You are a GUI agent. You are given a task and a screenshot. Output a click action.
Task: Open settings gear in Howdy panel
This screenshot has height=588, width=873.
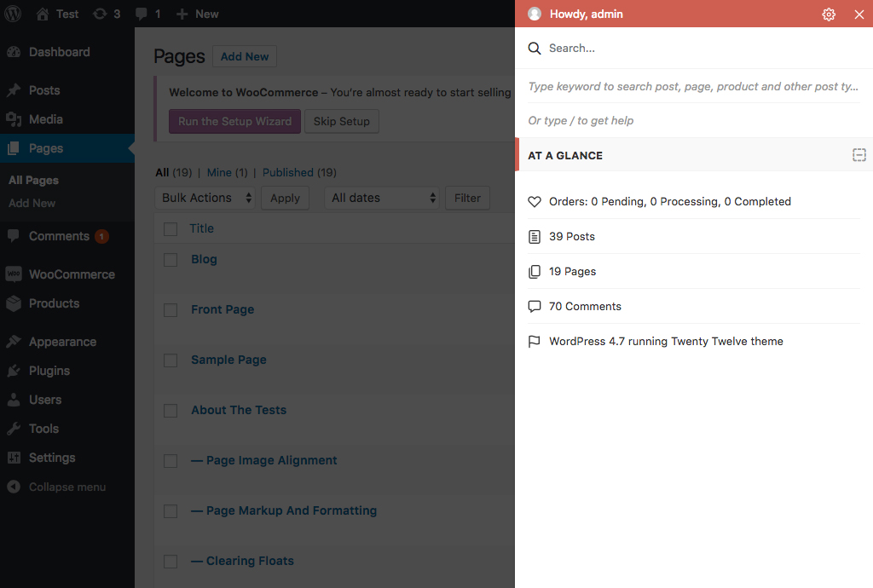click(x=829, y=14)
